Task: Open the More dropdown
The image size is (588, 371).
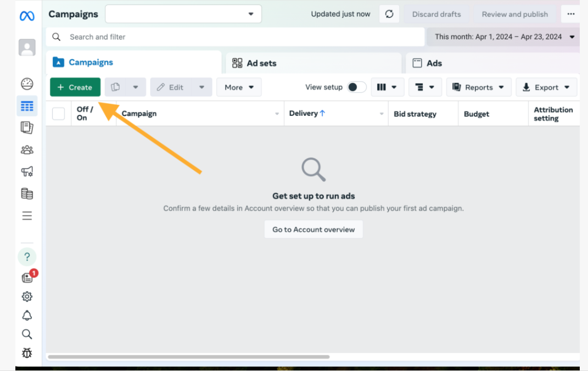Action: 239,87
